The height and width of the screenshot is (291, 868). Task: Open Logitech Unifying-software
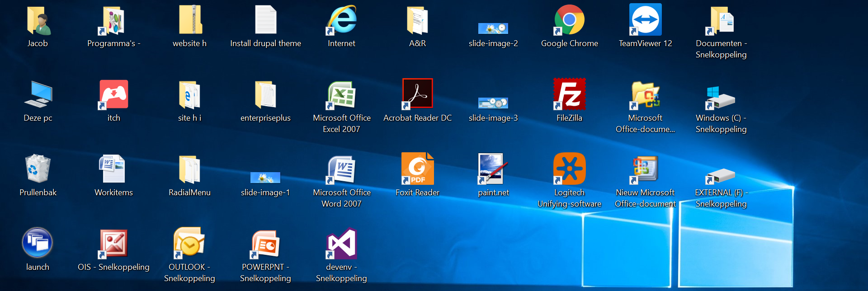(x=570, y=169)
